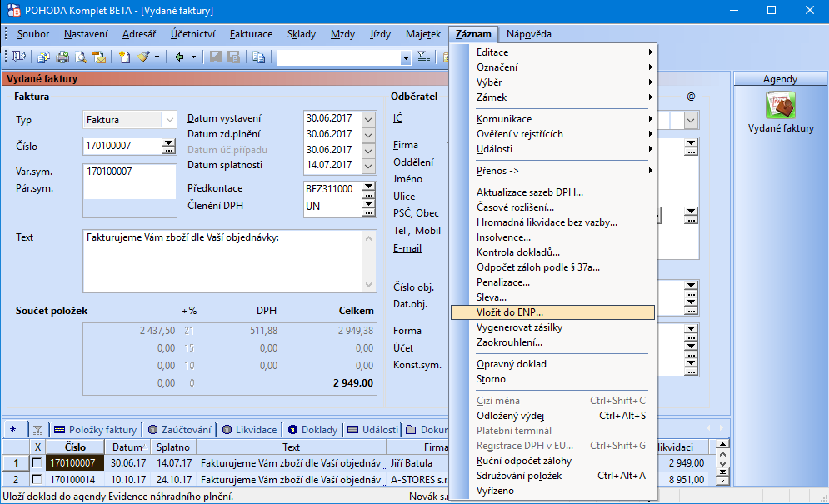This screenshot has width=829, height=504.
Task: Click the POHODA application icon in title bar
Action: pyautogui.click(x=13, y=10)
